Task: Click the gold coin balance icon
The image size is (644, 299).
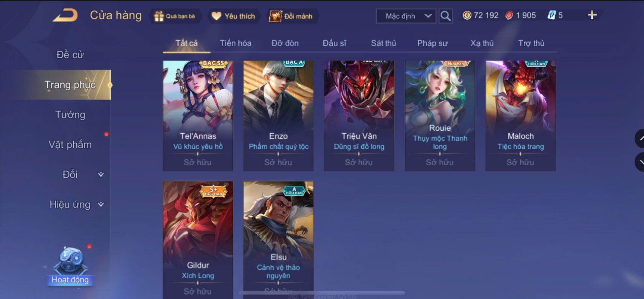Action: click(x=467, y=15)
